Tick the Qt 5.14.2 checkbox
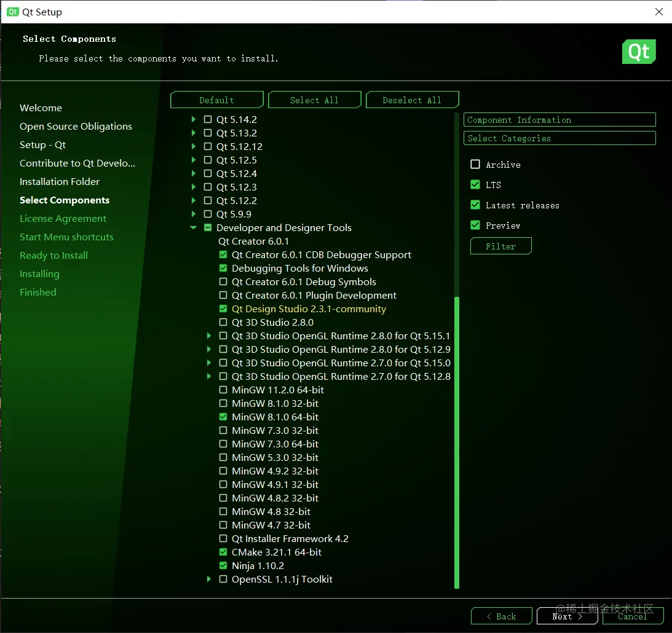 (208, 119)
